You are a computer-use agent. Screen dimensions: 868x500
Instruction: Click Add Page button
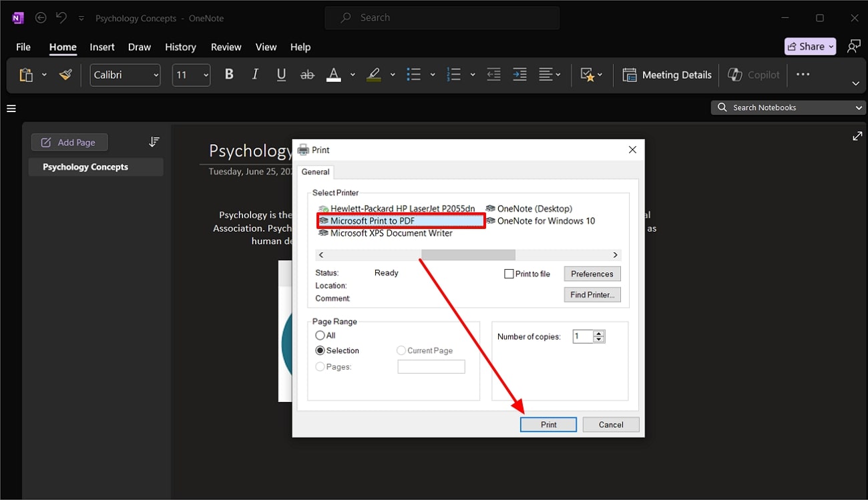click(x=69, y=142)
